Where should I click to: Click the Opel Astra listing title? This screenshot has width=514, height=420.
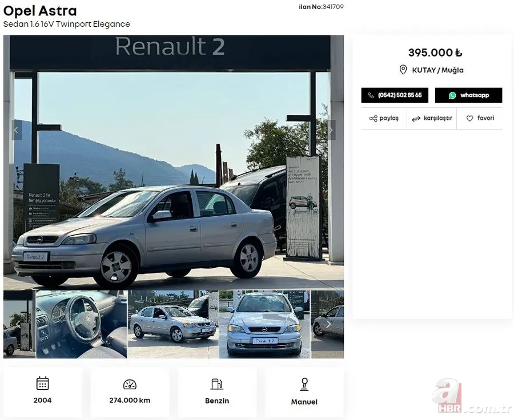(x=40, y=11)
